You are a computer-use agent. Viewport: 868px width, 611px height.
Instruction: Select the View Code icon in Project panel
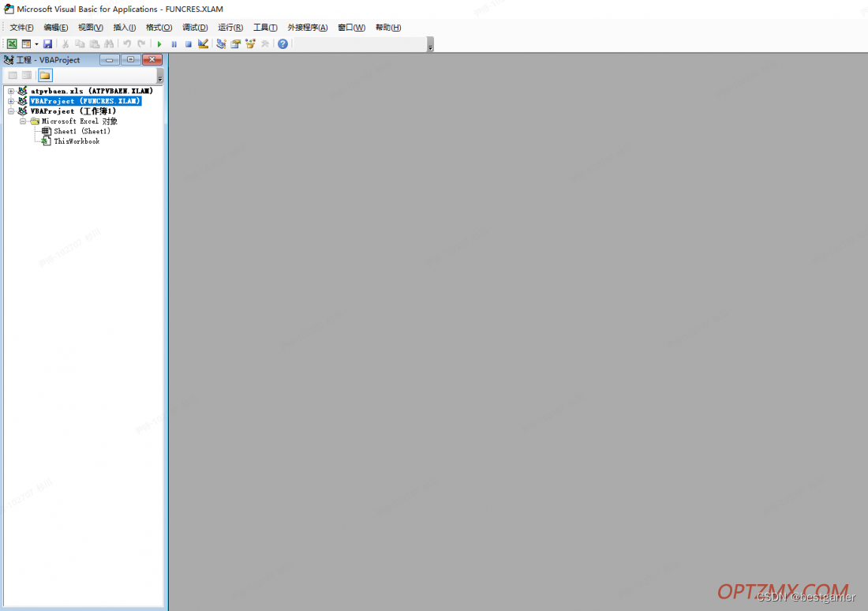(x=12, y=74)
